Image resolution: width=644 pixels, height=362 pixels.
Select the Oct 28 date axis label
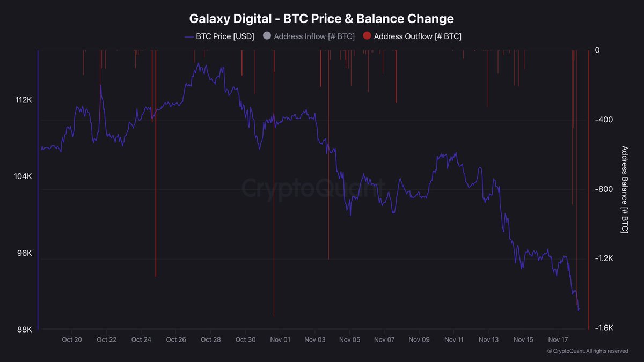(x=211, y=339)
